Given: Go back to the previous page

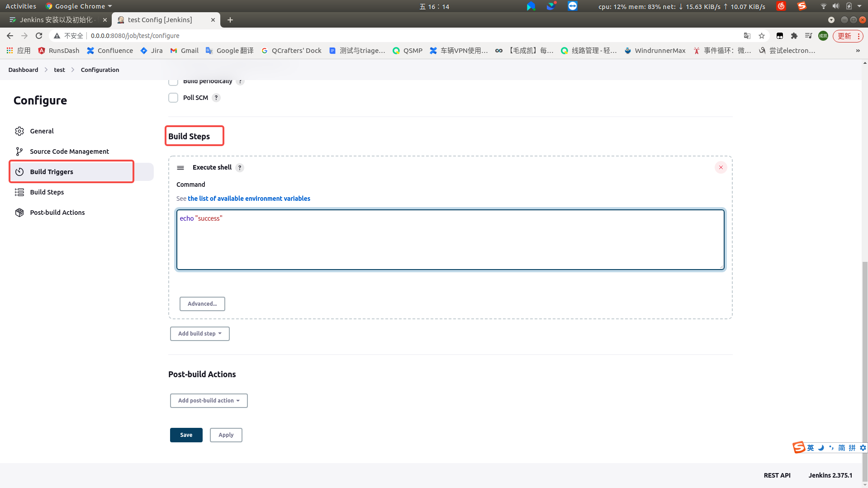Looking at the screenshot, I should [x=10, y=36].
